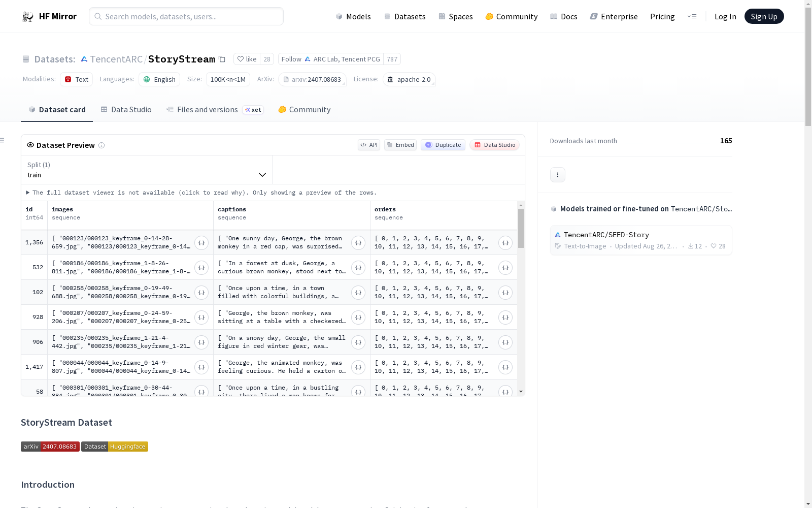Viewport: 812px width, 508px height.
Task: Click the Dataset Huggingface badge
Action: pos(115,447)
